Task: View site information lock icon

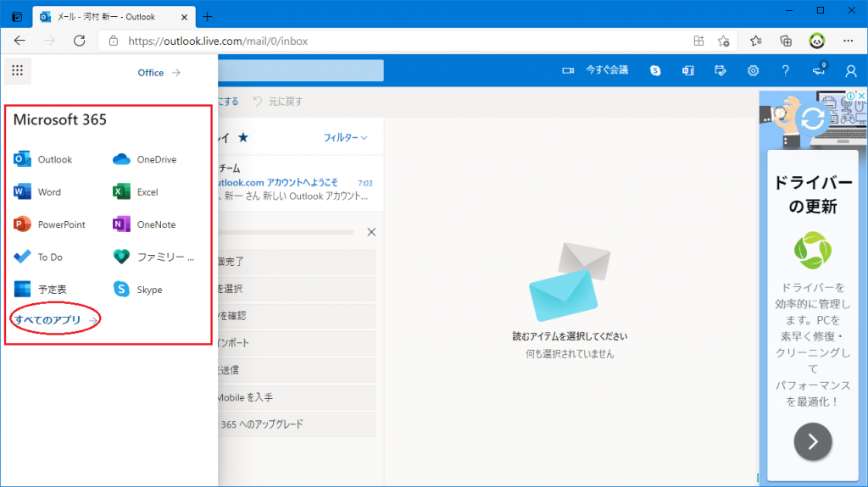Action: coord(114,41)
